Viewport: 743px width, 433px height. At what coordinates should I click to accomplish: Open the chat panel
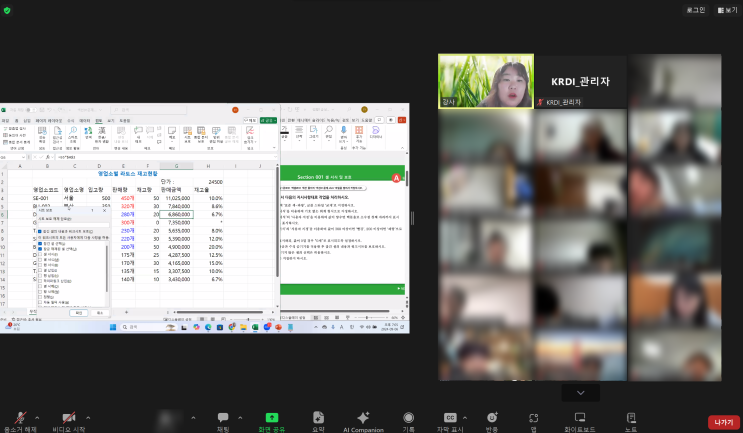[223, 418]
